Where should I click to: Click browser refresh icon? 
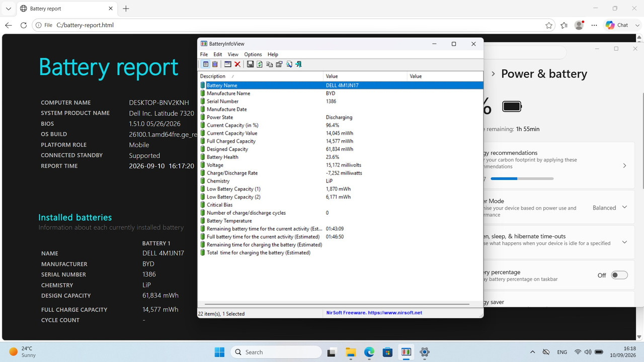[23, 25]
